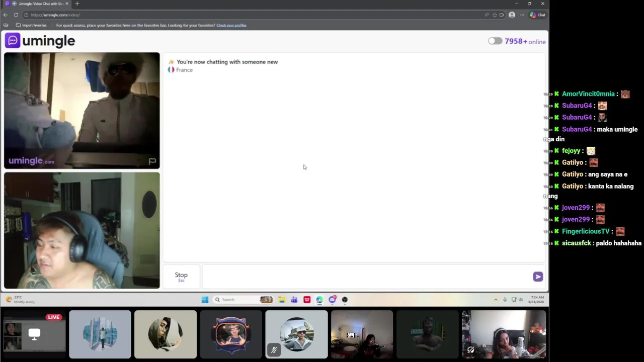Click SubaruG4's message 'maka umingle nga din'
The image size is (644, 362).
[591, 134]
